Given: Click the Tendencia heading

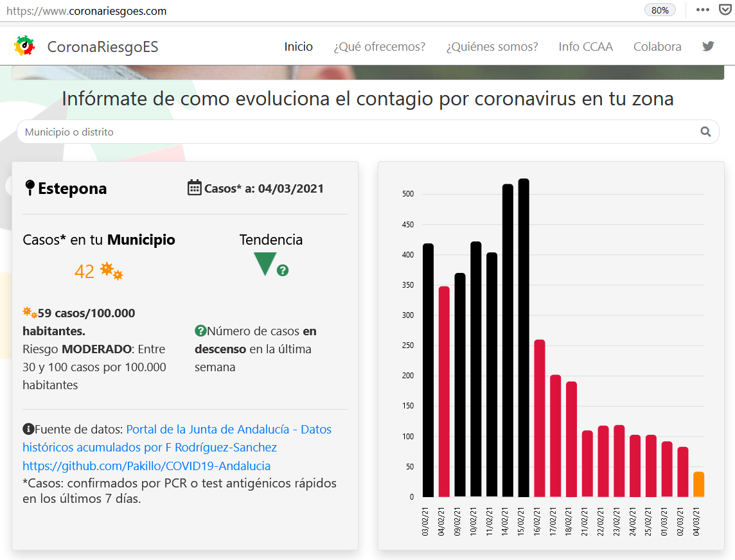Looking at the screenshot, I should coord(271,240).
